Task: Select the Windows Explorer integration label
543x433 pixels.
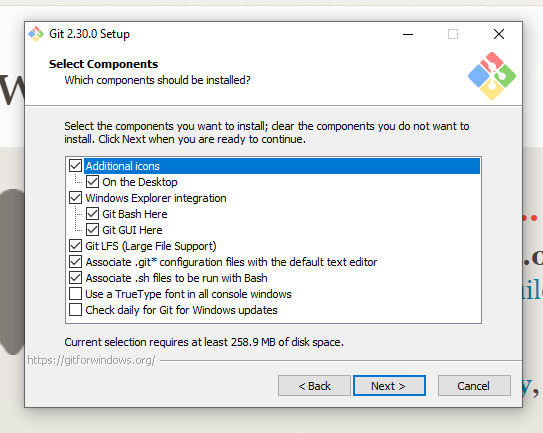Action: pyautogui.click(x=156, y=198)
